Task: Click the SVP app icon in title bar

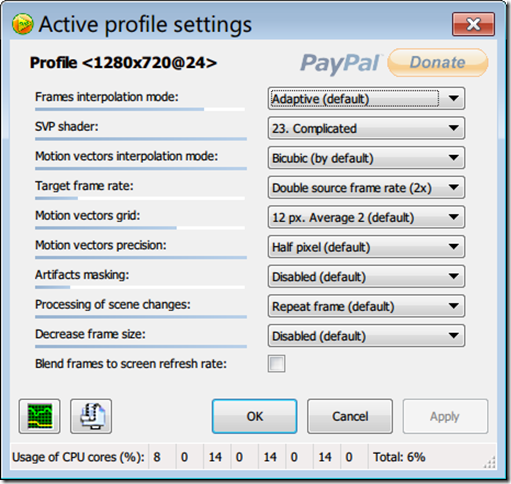Action: (22, 24)
